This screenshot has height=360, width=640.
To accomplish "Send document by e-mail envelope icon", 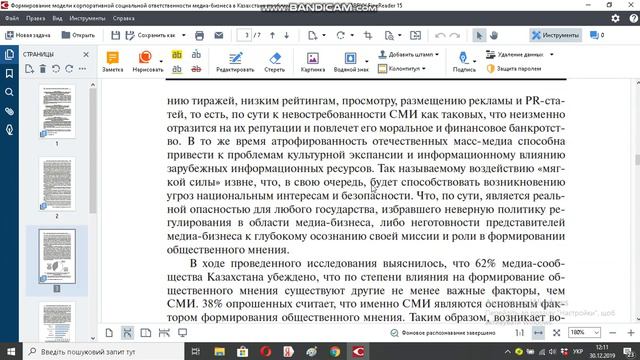I will [219, 36].
